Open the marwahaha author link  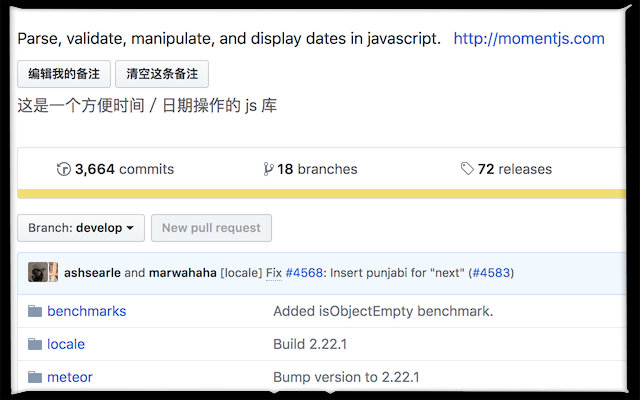pos(182,273)
